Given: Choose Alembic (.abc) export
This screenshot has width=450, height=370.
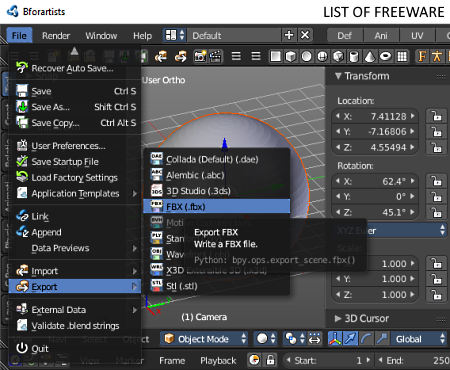Looking at the screenshot, I should coord(217,175).
